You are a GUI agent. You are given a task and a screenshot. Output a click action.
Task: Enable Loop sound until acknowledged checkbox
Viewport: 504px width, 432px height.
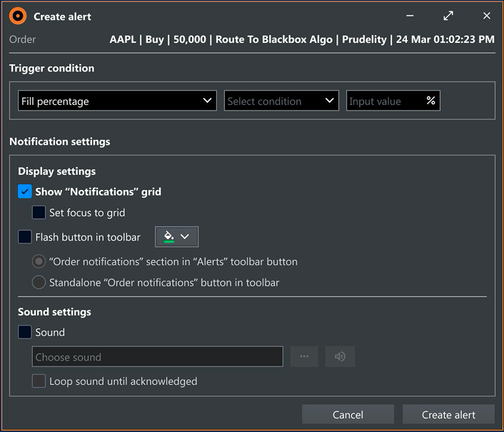pyautogui.click(x=39, y=381)
